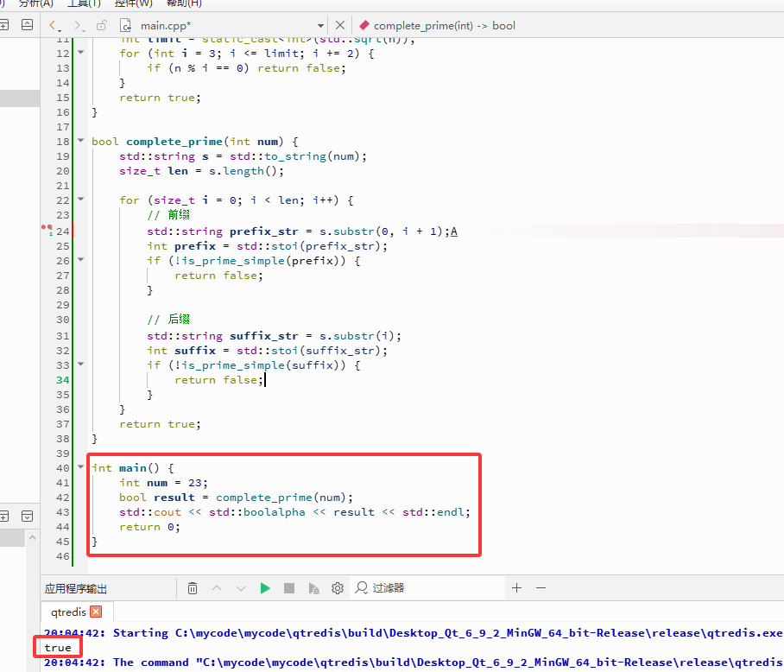Click the lower sidebar dropdown-box icon
Viewport: 784px width, 672px height.
click(27, 516)
